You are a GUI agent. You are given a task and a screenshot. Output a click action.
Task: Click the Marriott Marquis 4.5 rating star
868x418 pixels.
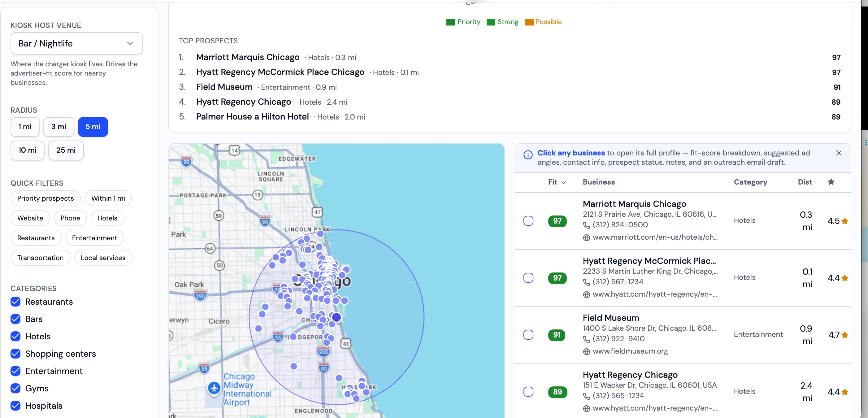pyautogui.click(x=845, y=221)
